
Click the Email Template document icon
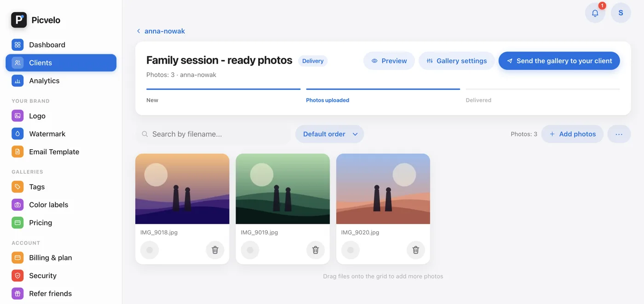click(x=17, y=152)
